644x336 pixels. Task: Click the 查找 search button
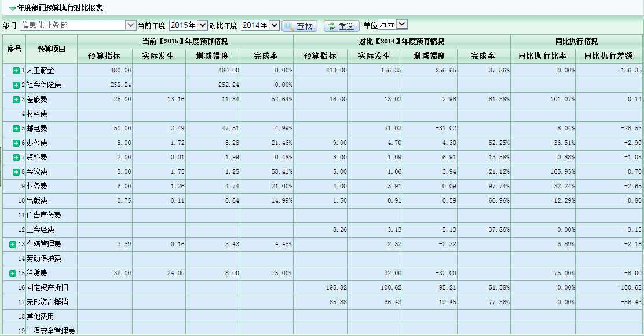point(299,26)
